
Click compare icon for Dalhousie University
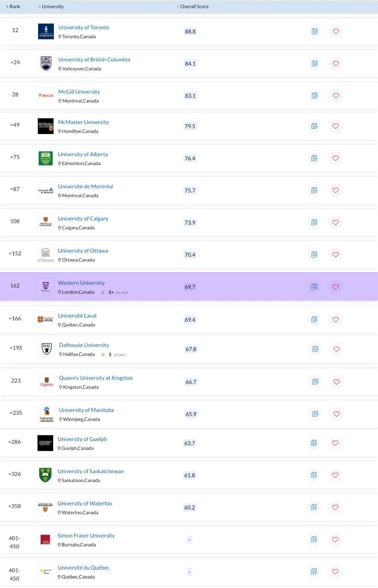[x=315, y=349]
